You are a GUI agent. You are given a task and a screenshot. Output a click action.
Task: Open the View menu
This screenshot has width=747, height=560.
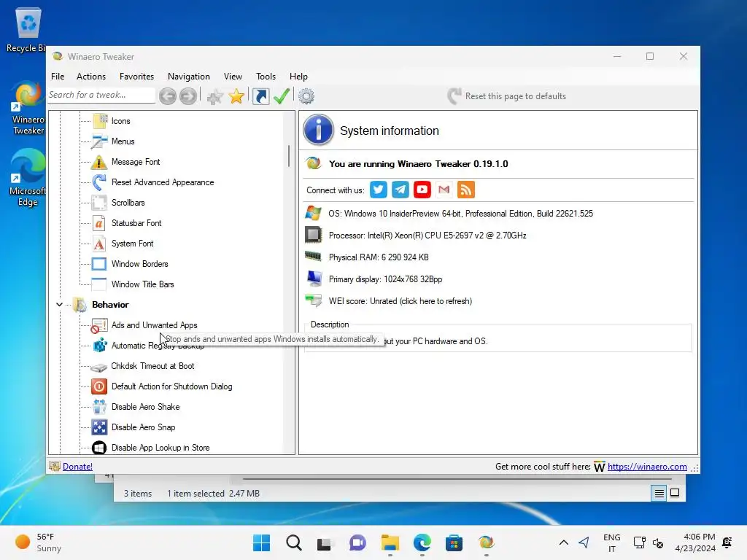[233, 76]
